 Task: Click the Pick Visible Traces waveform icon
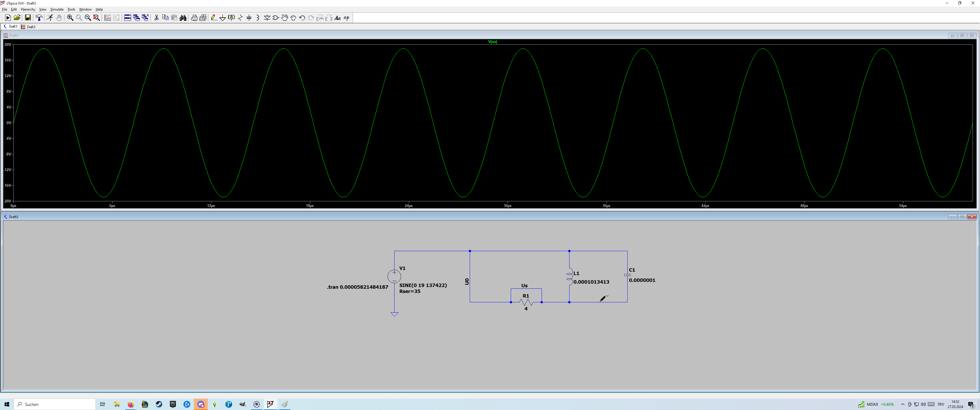pyautogui.click(x=108, y=18)
